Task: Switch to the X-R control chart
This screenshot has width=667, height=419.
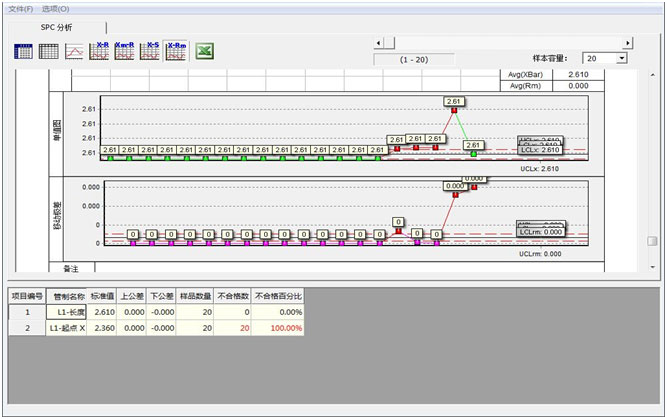Action: point(100,51)
